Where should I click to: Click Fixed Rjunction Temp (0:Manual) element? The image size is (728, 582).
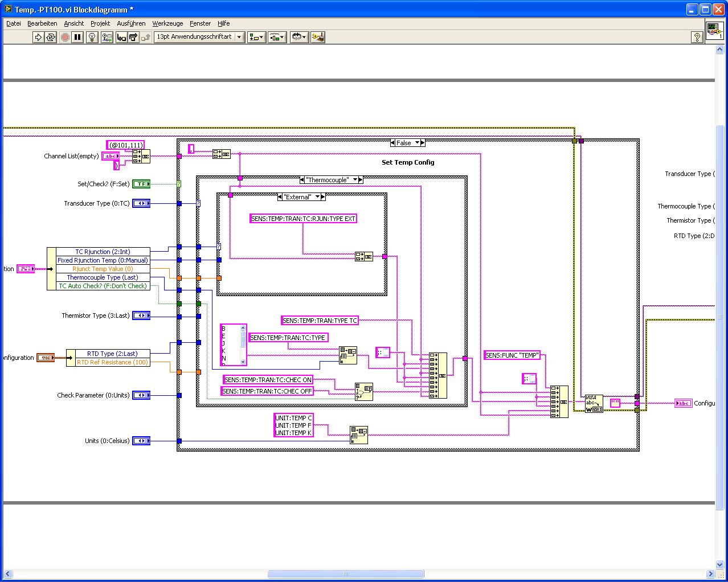[x=103, y=260]
